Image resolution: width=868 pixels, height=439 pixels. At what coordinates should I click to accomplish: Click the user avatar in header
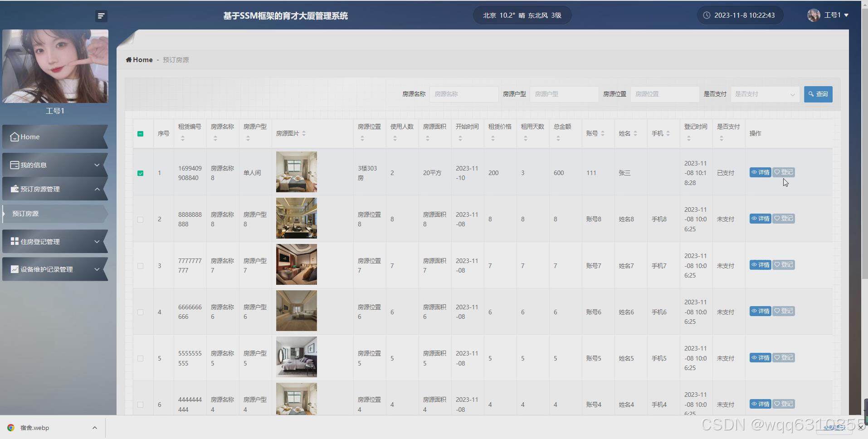click(x=814, y=15)
